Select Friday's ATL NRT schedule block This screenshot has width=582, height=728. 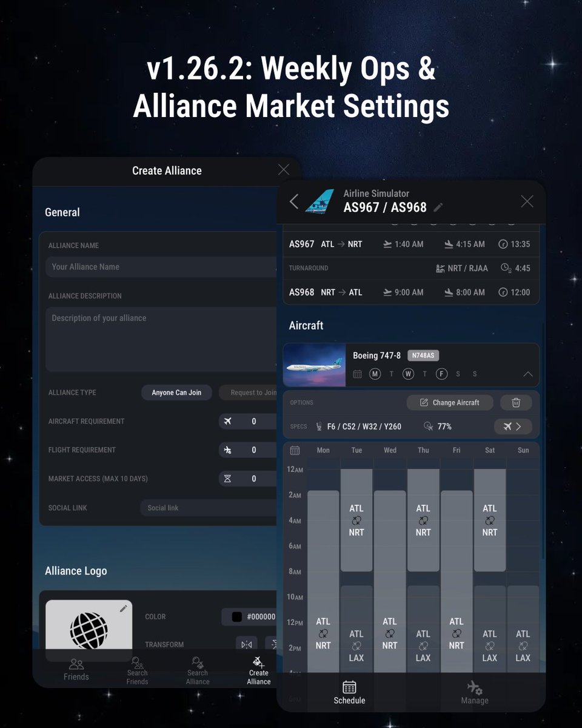point(457,582)
